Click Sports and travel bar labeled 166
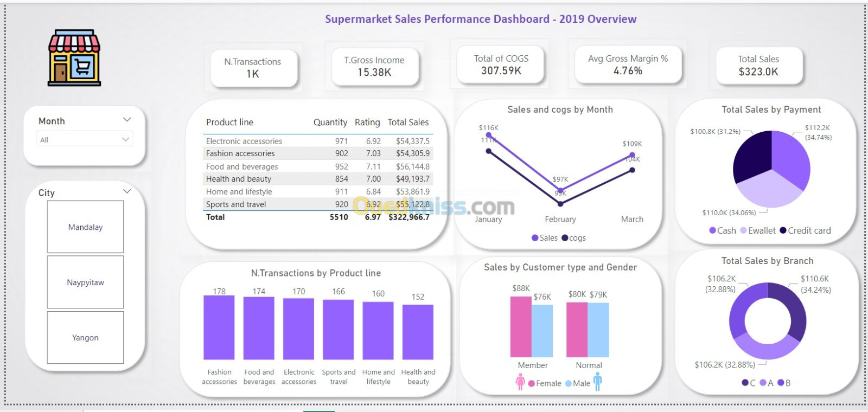Screen dimensions: 868x412 pos(339,330)
